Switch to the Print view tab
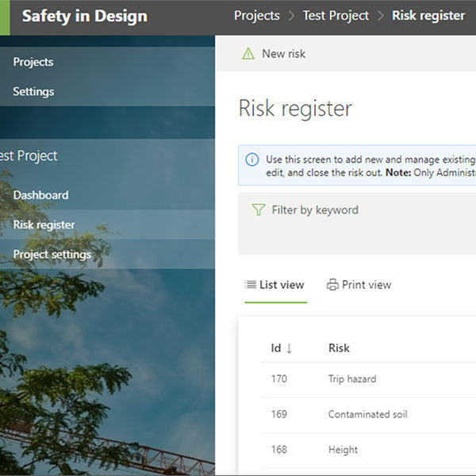This screenshot has width=476, height=476. pos(359,285)
